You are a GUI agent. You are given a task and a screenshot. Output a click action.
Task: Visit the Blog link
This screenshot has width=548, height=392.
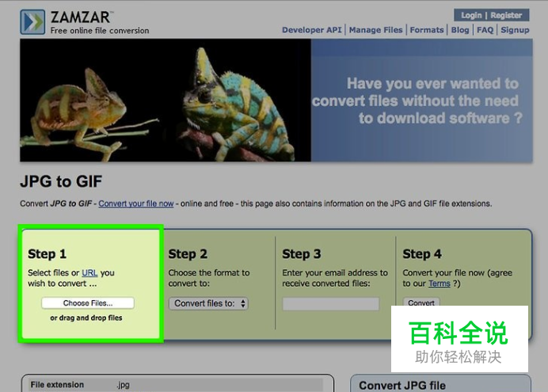pos(460,30)
